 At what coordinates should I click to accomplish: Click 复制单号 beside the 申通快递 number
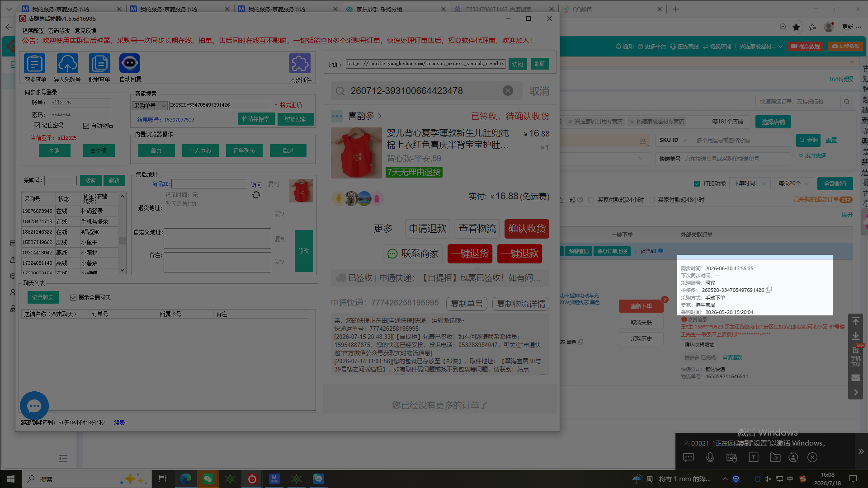coord(467,304)
